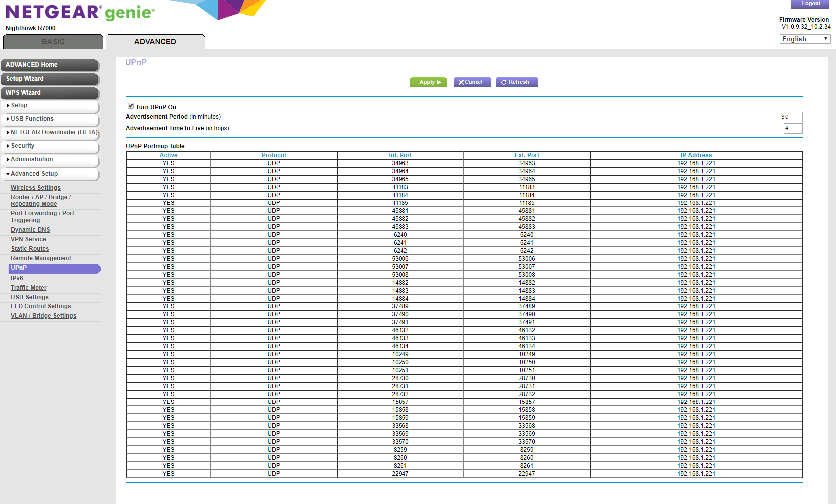This screenshot has height=504, width=836.
Task: Select internal port 11183 cell
Action: click(400, 187)
